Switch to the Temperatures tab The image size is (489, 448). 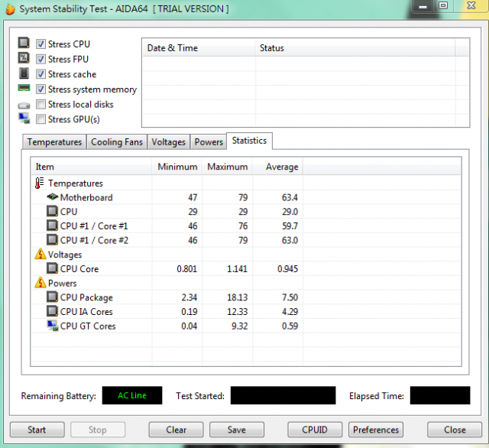click(54, 142)
